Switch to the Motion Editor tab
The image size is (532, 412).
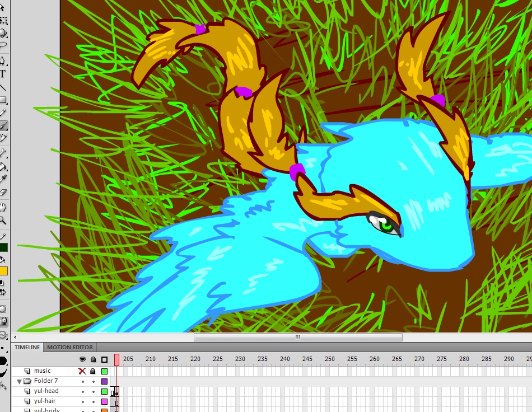pyautogui.click(x=70, y=347)
